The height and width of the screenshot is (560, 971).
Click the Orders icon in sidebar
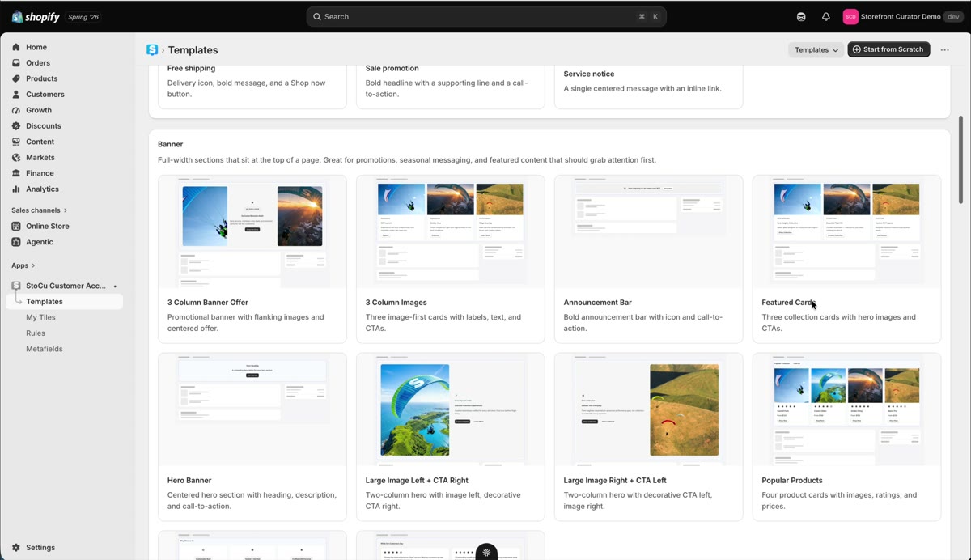tap(16, 62)
